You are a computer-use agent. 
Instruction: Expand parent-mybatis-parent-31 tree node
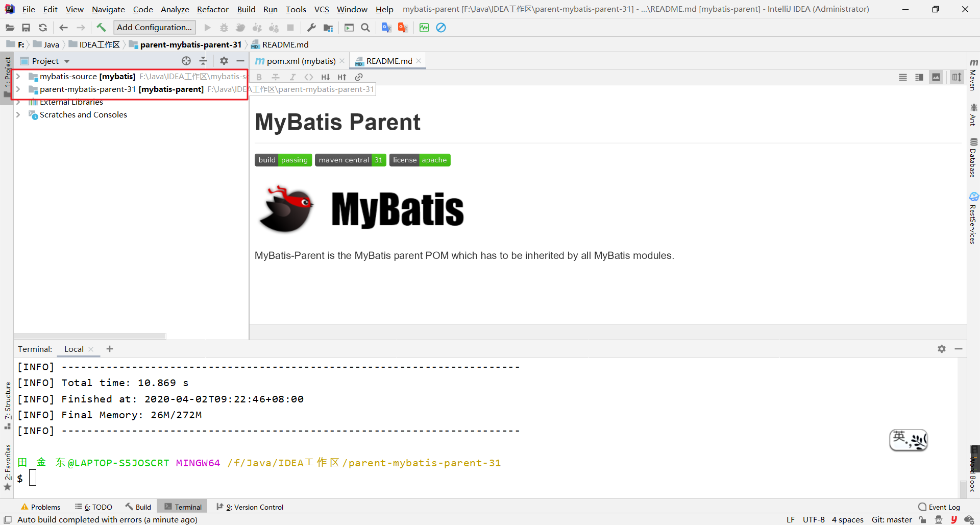click(18, 89)
